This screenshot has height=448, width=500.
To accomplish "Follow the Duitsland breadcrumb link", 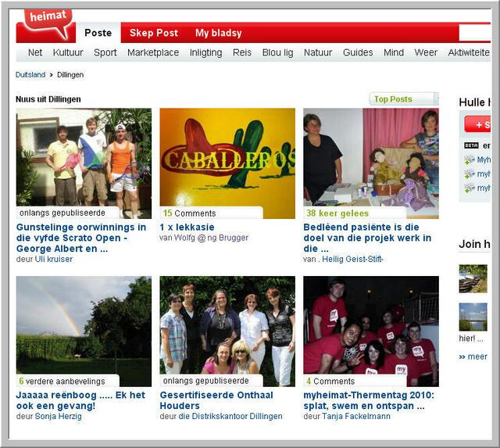I will point(30,75).
